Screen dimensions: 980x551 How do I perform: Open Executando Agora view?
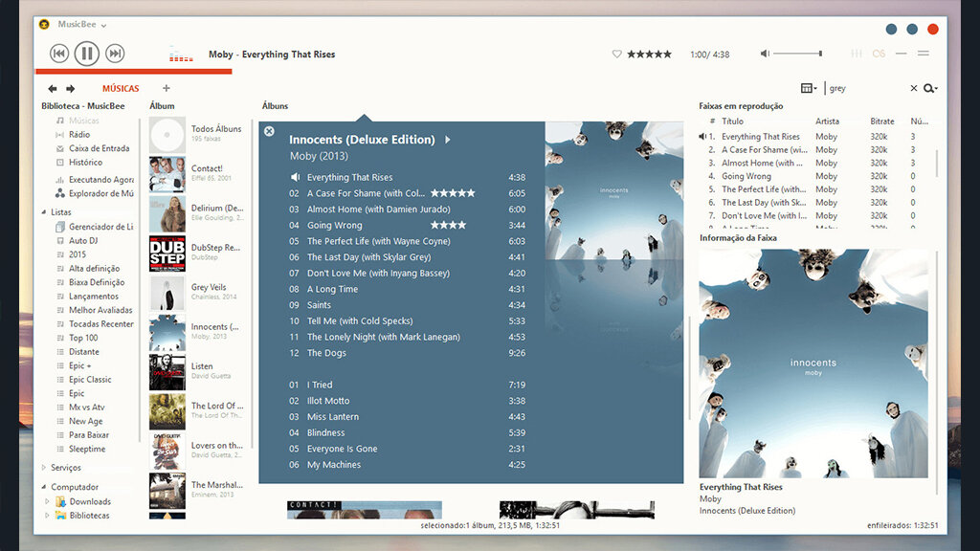click(101, 179)
